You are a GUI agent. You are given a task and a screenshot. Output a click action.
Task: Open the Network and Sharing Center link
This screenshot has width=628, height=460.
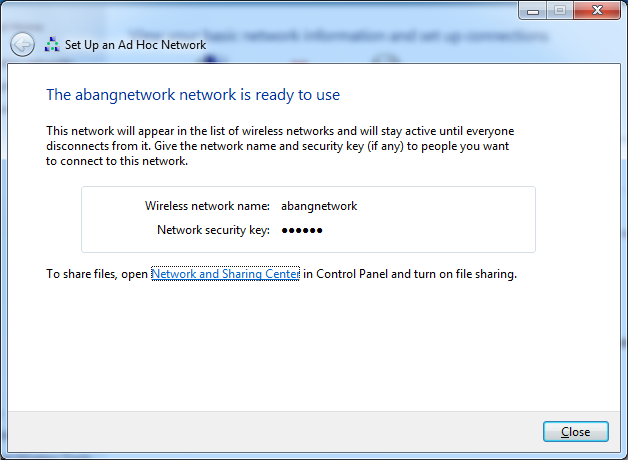tap(225, 274)
